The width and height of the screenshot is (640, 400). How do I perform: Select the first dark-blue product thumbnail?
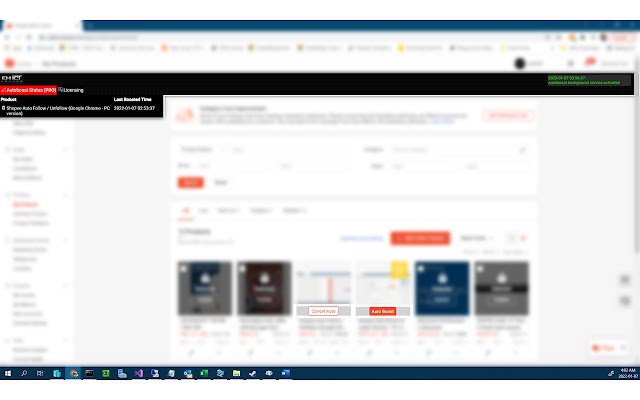click(205, 289)
